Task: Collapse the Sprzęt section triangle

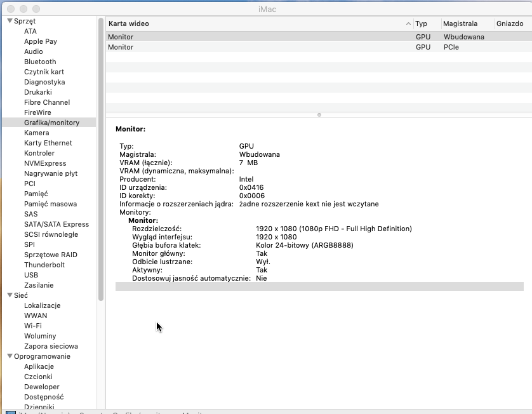Action: click(x=10, y=21)
